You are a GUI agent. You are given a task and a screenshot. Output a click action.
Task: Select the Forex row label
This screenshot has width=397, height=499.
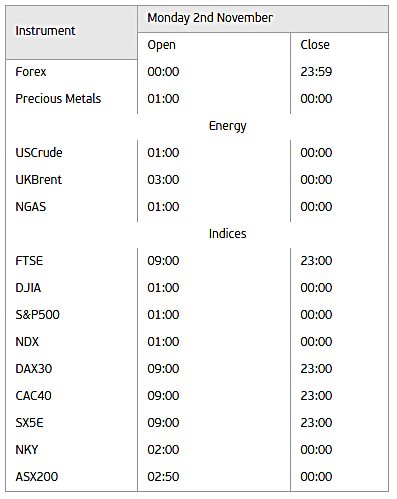(x=31, y=72)
